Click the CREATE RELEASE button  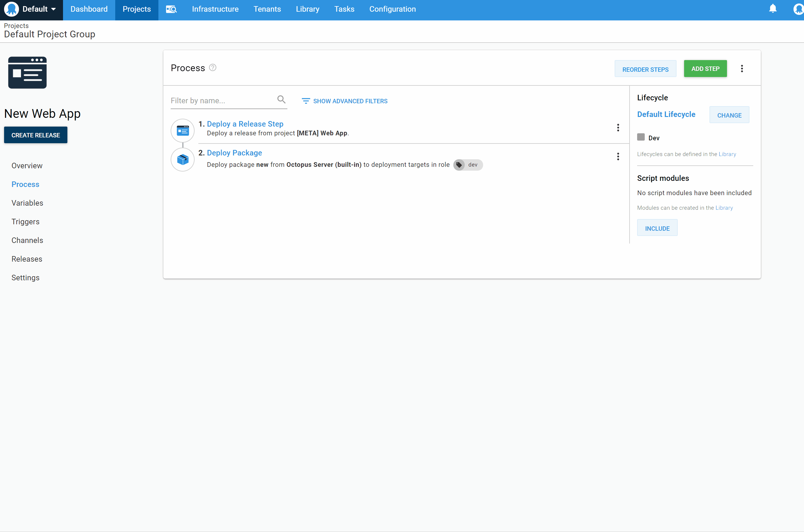[35, 135]
